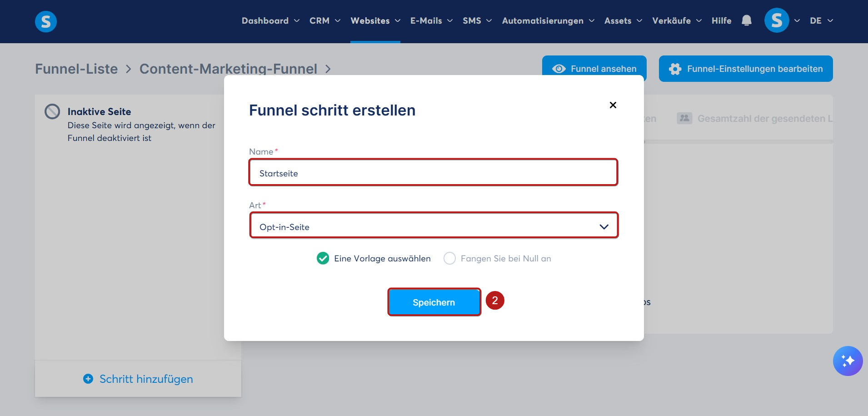Open the Websites menu
868x416 pixels.
(x=375, y=21)
